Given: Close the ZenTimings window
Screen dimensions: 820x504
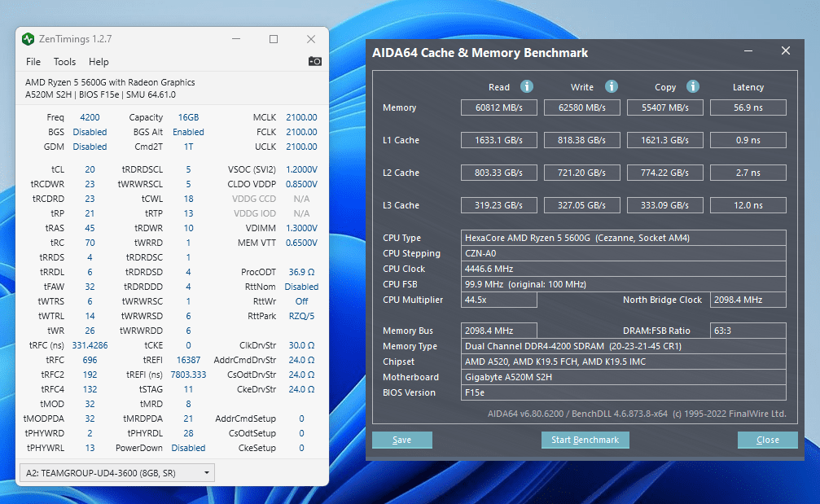Looking at the screenshot, I should coord(311,39).
